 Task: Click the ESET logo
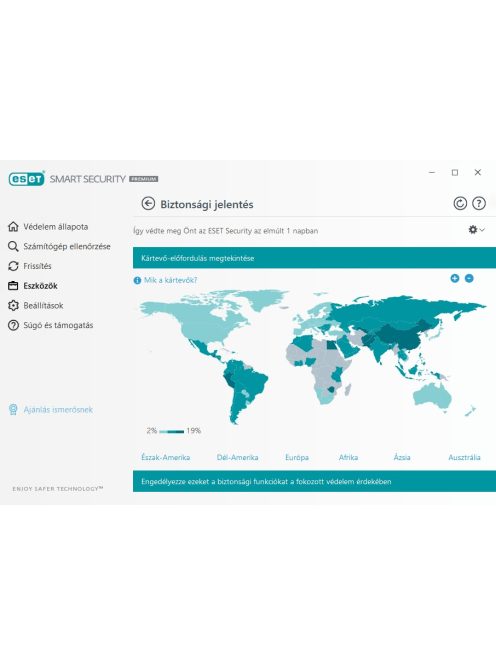[26, 179]
